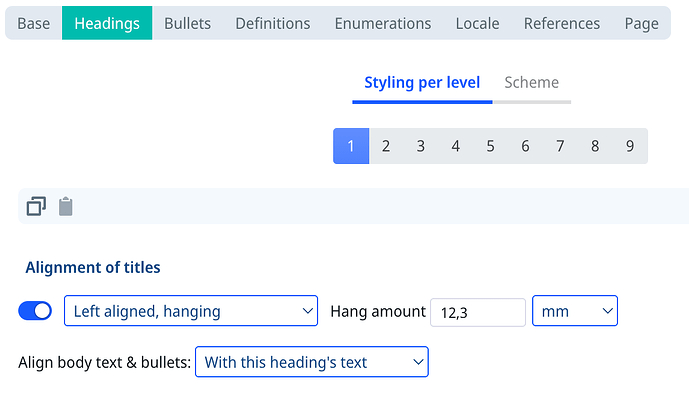Select the Enumerations tab
Image resolution: width=689 pixels, height=393 pixels.
[x=383, y=23]
